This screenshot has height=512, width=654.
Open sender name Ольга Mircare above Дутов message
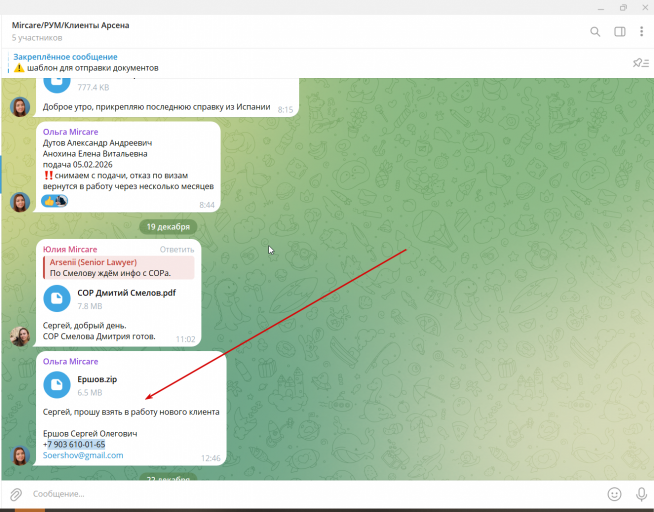pyautogui.click(x=70, y=132)
